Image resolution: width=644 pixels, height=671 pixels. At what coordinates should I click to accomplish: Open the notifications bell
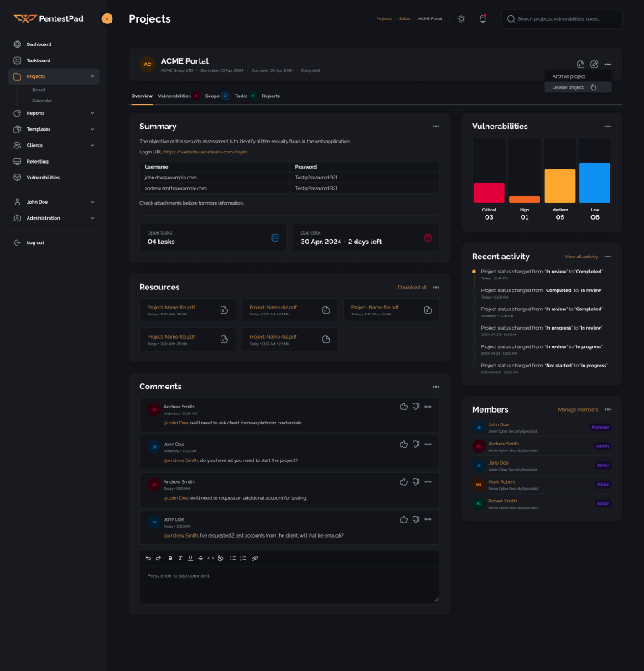[483, 18]
